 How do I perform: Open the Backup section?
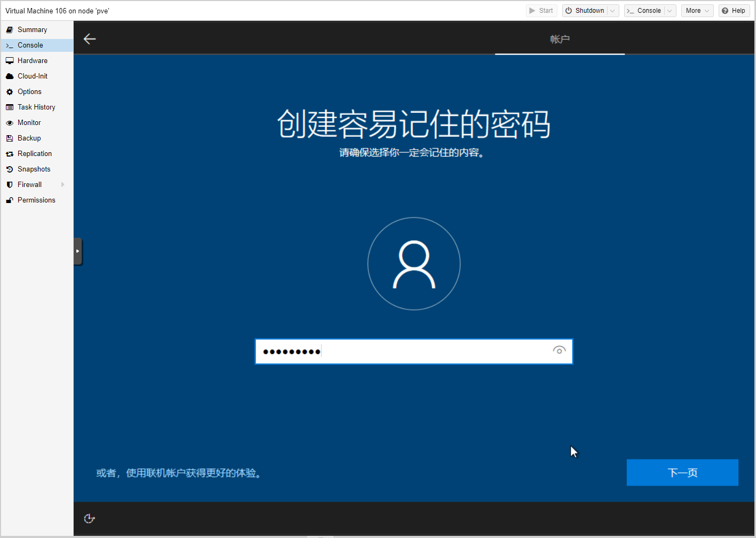29,138
